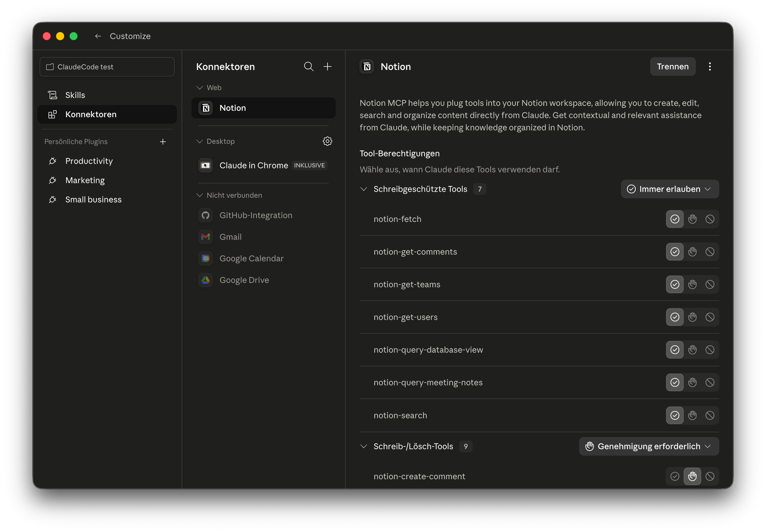This screenshot has height=532, width=766.
Task: Block the notion-query-meeting-notes tool
Action: 710,382
